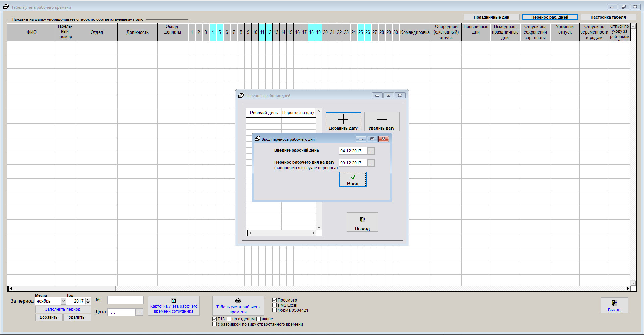Open the Праздничные дни tab

491,17
